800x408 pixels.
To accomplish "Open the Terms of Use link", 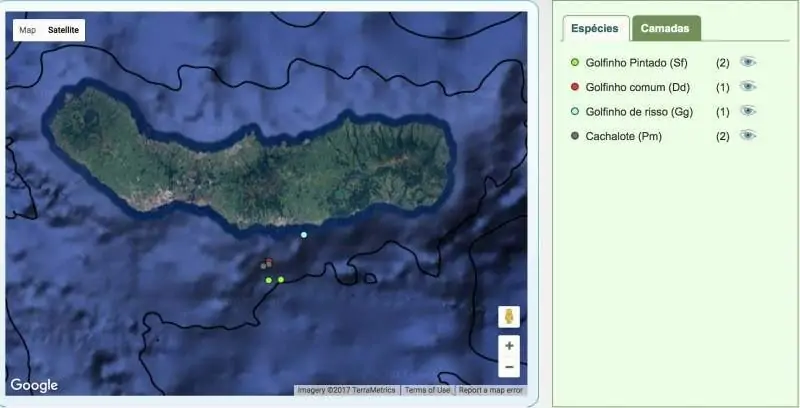I will [427, 390].
